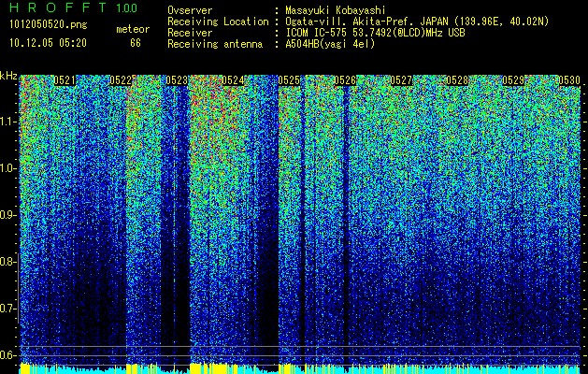Viewport: 588px width, 374px height.
Task: Click the 1.1 frequency axis label
Action: pyautogui.click(x=7, y=122)
